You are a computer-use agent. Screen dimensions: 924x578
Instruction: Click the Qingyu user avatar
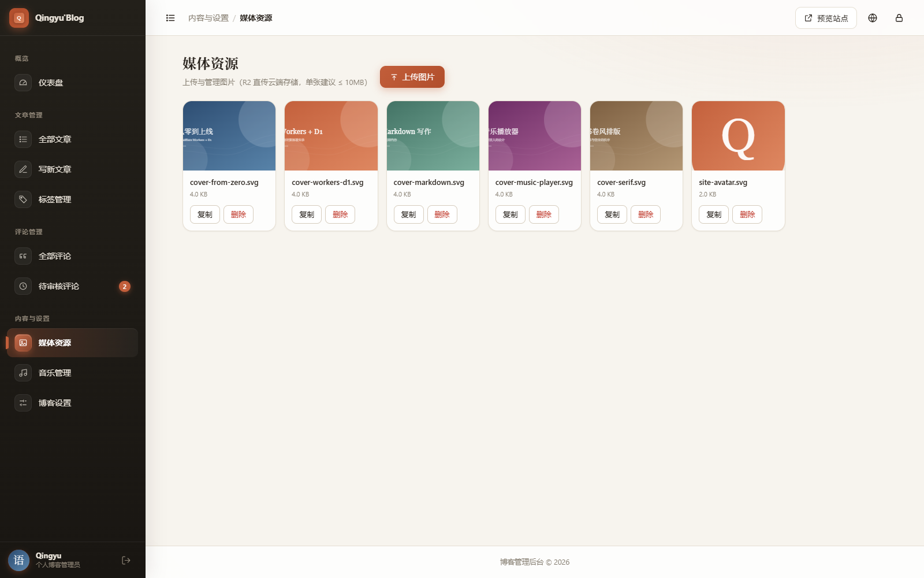(x=19, y=560)
